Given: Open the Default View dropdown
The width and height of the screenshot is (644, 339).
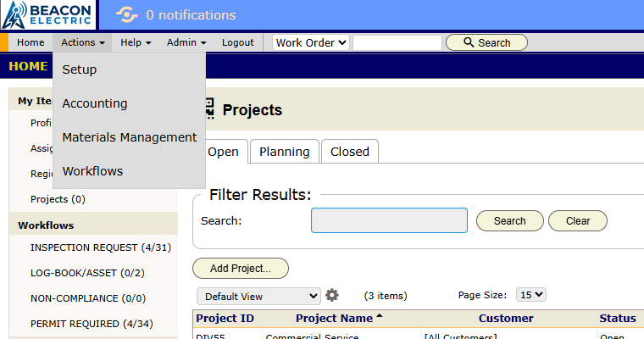Looking at the screenshot, I should (x=258, y=297).
